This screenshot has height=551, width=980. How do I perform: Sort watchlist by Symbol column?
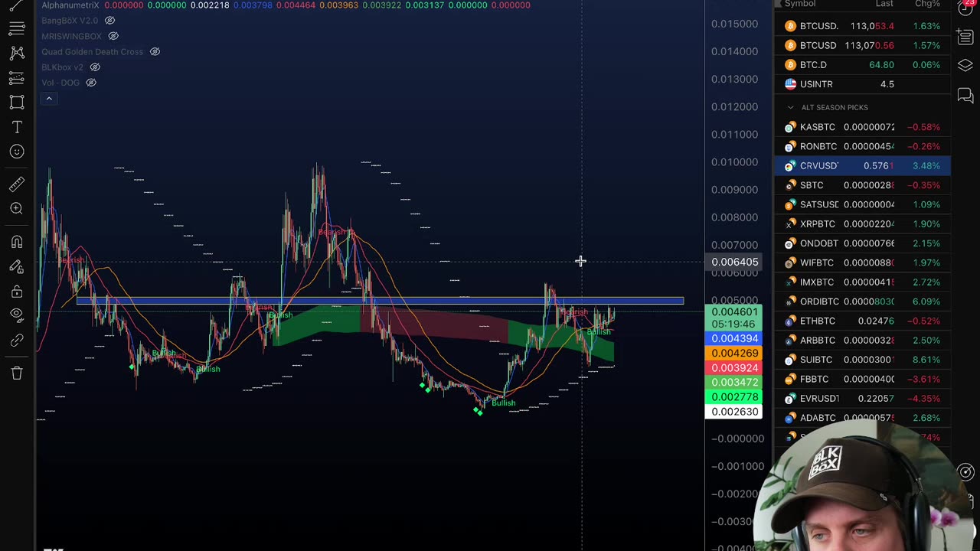click(800, 4)
